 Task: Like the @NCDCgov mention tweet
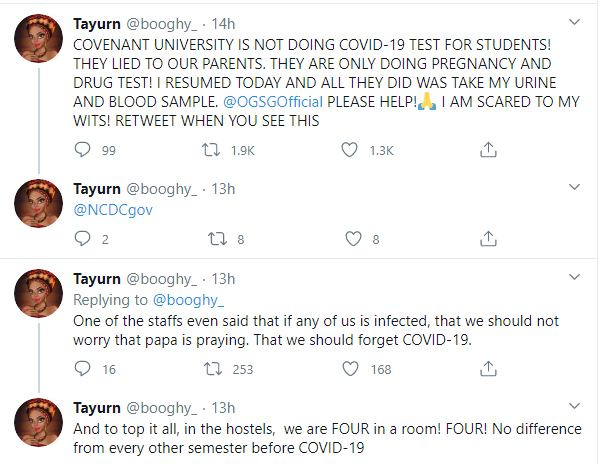coord(350,239)
